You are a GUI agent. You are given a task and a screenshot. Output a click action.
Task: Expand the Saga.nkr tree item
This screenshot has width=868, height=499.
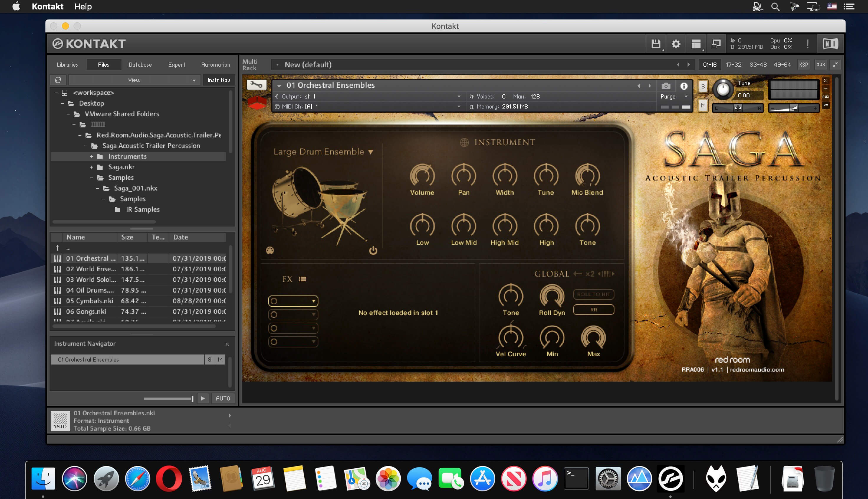(91, 167)
